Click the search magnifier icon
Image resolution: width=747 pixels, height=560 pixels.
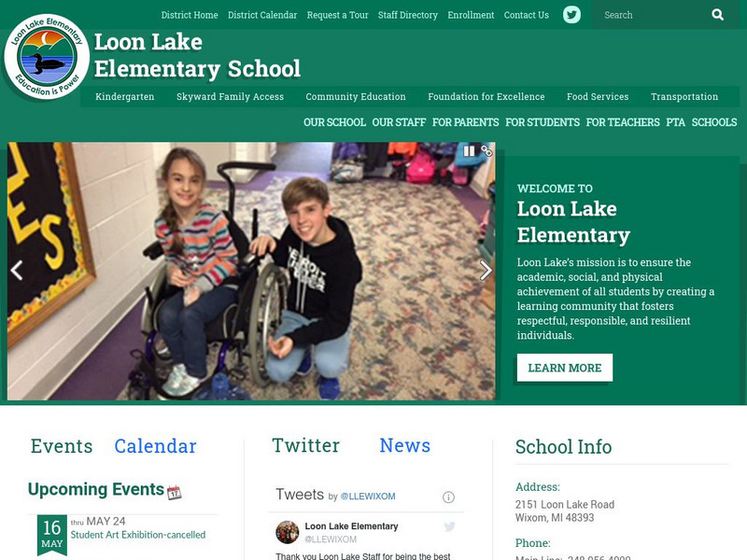pos(717,15)
